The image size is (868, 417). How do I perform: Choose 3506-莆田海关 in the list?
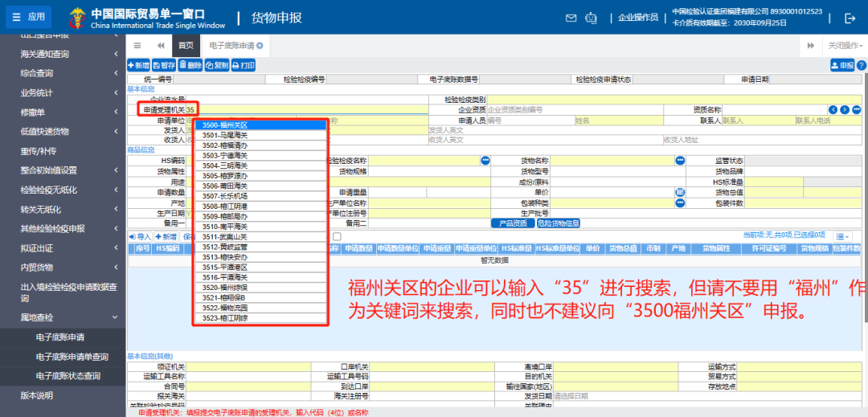point(225,186)
